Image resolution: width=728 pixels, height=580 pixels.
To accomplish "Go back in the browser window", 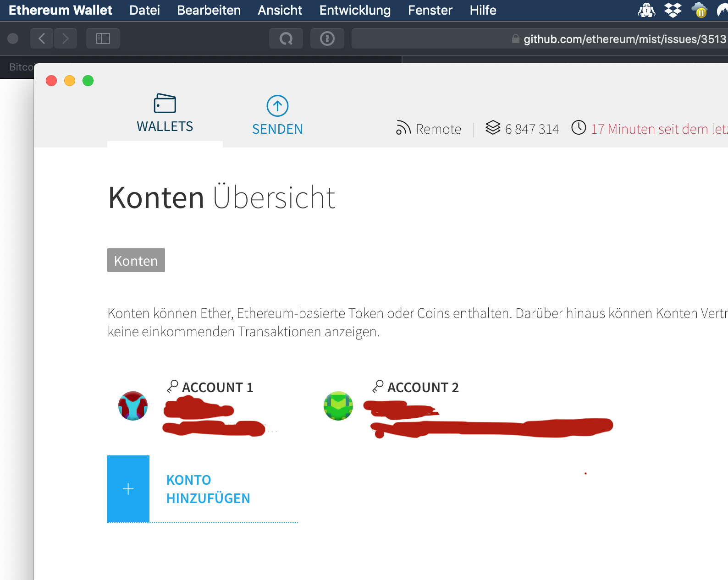I will pos(42,38).
